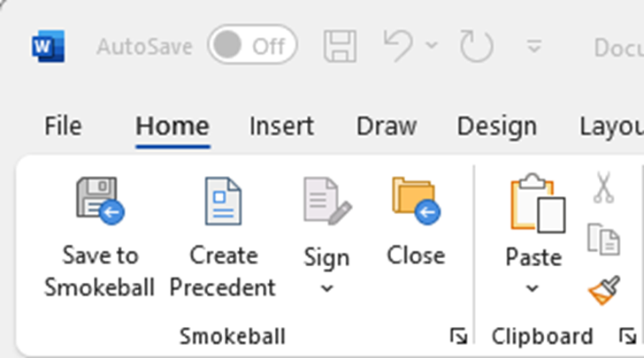Click the Redo arrow icon
644x358 pixels.
(477, 46)
